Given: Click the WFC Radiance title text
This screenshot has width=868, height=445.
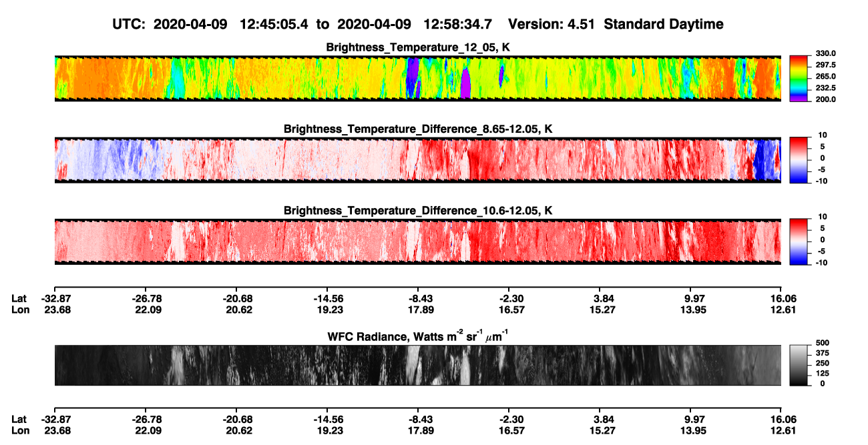Looking at the screenshot, I should [x=418, y=336].
